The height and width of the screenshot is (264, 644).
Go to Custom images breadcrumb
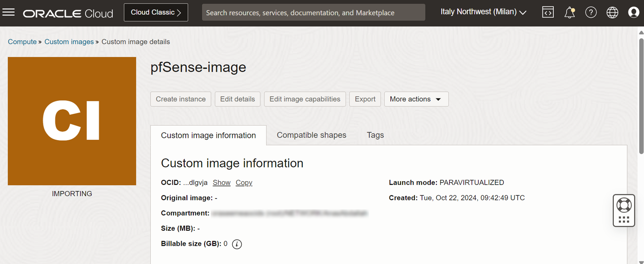point(69,42)
